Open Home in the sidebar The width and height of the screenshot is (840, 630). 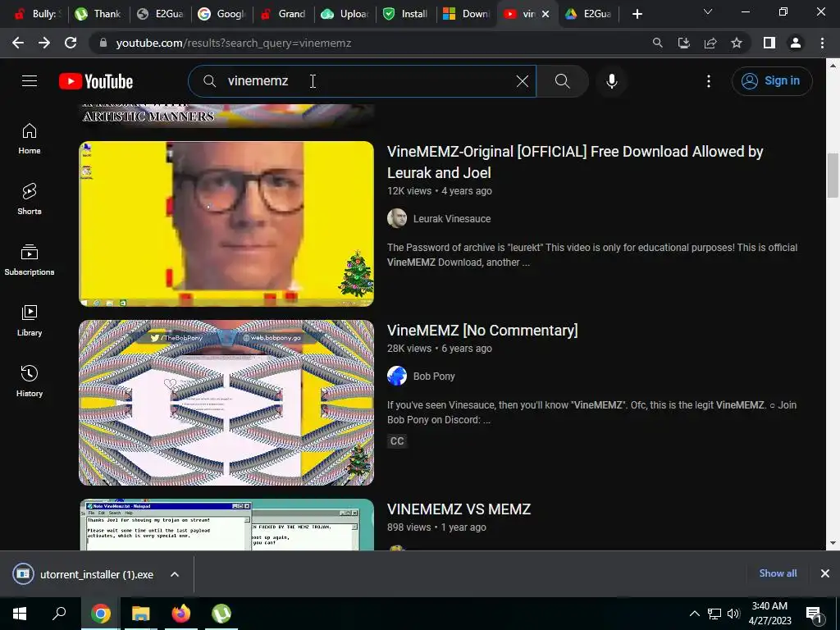tap(30, 139)
